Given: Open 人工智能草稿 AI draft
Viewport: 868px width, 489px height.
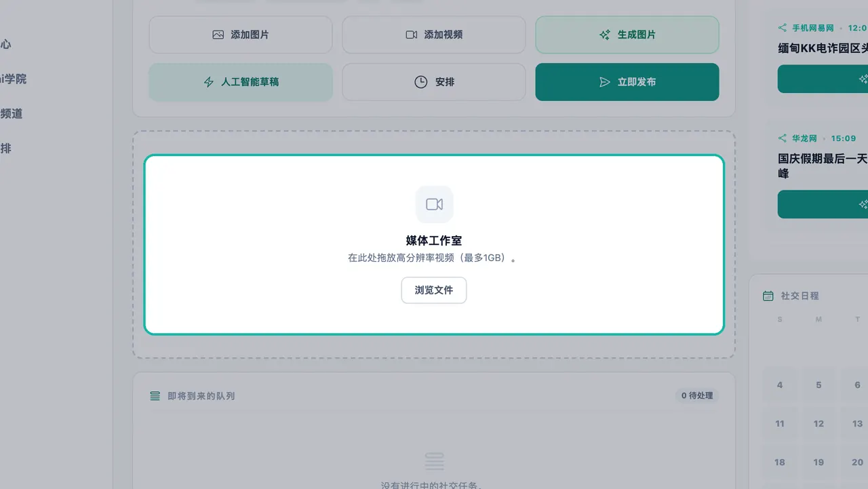Looking at the screenshot, I should [241, 82].
